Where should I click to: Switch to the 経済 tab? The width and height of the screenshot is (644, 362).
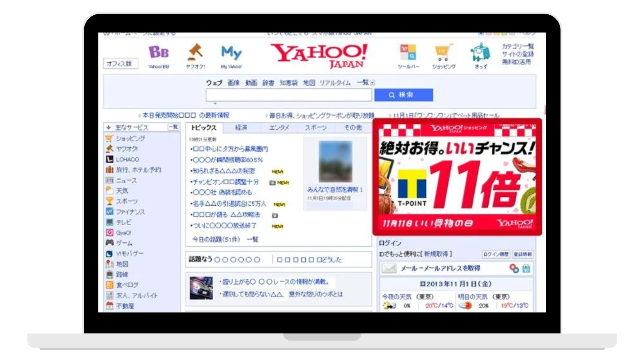(241, 127)
